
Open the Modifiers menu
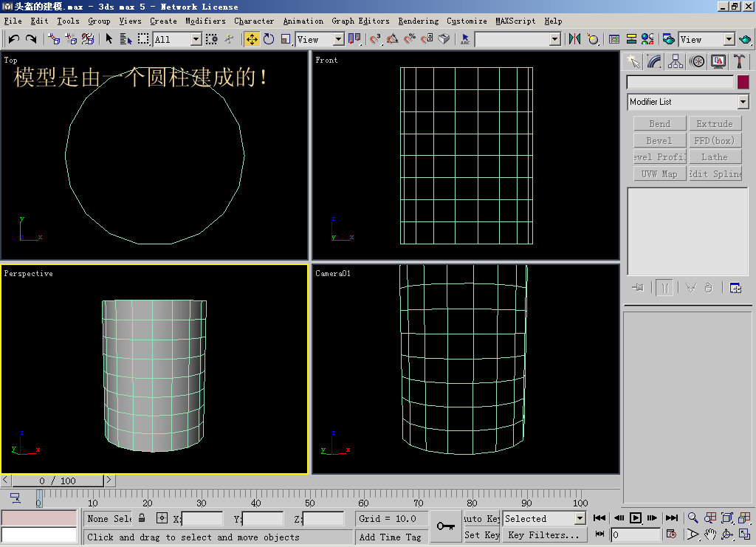coord(205,21)
